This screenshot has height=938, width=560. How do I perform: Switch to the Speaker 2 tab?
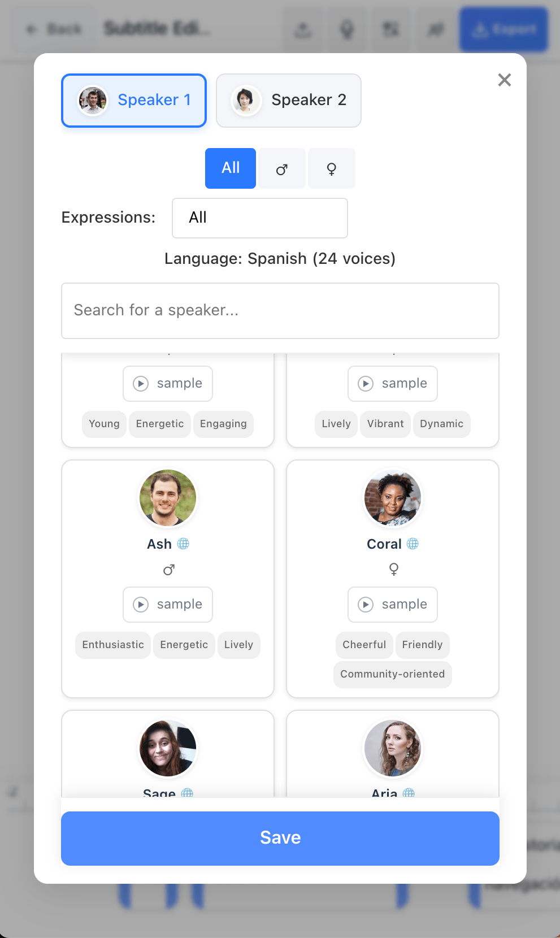coord(288,101)
